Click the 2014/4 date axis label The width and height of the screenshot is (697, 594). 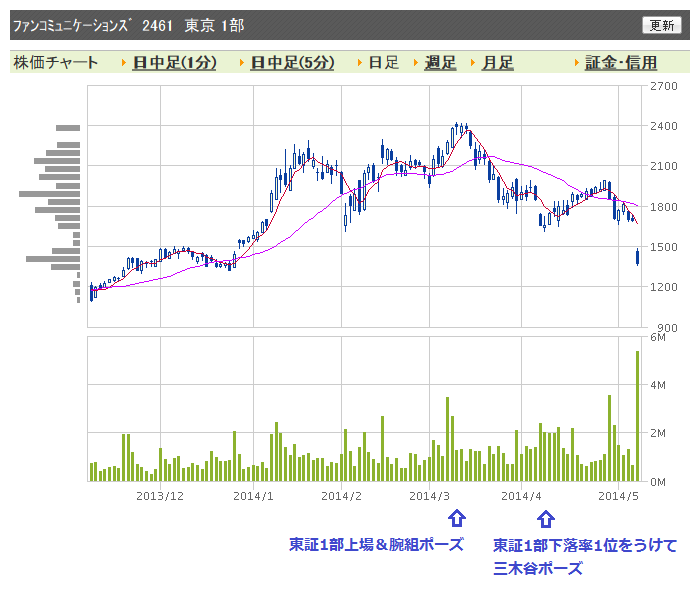coord(521,496)
